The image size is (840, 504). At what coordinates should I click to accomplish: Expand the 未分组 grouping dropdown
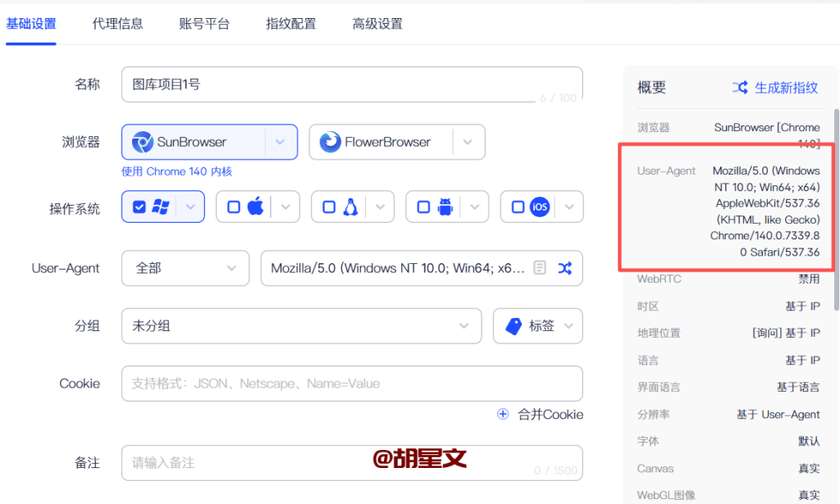coord(300,325)
